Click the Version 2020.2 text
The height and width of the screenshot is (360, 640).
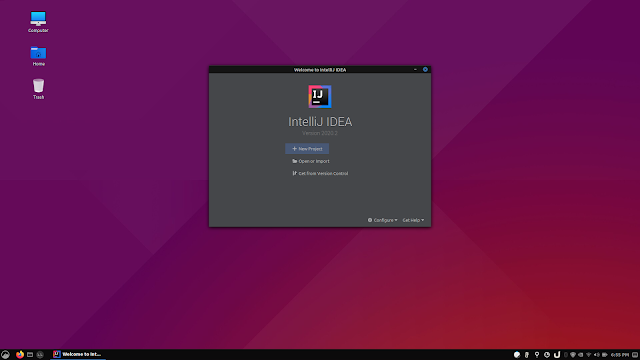320,133
